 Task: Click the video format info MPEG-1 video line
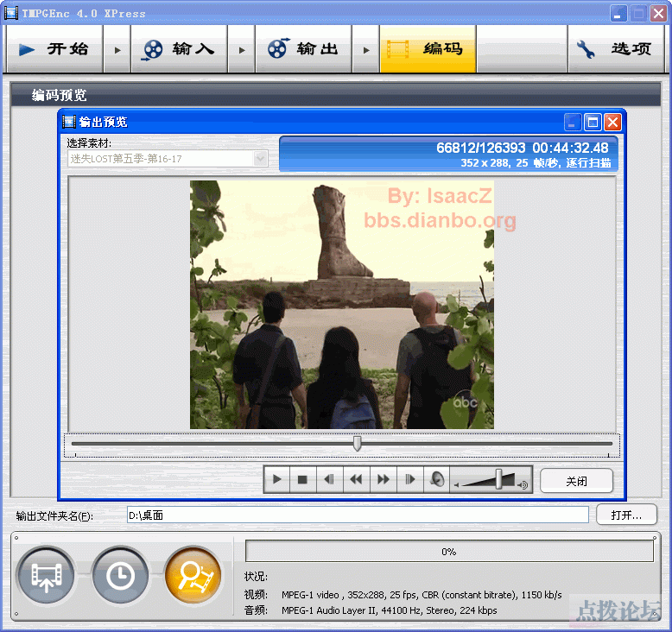pos(422,595)
